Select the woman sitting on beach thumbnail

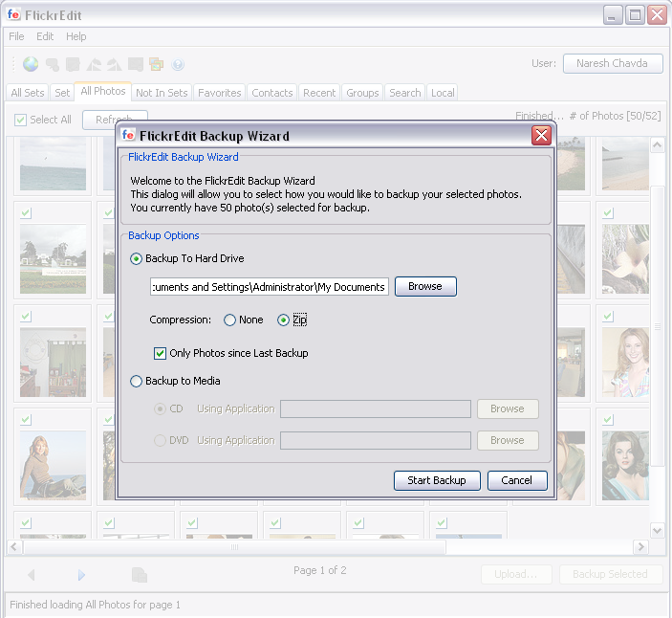[53, 466]
